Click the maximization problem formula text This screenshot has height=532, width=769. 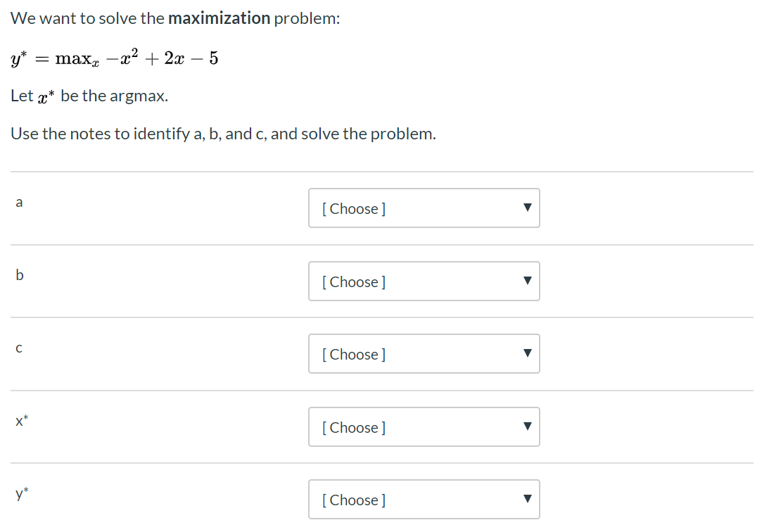pos(114,59)
